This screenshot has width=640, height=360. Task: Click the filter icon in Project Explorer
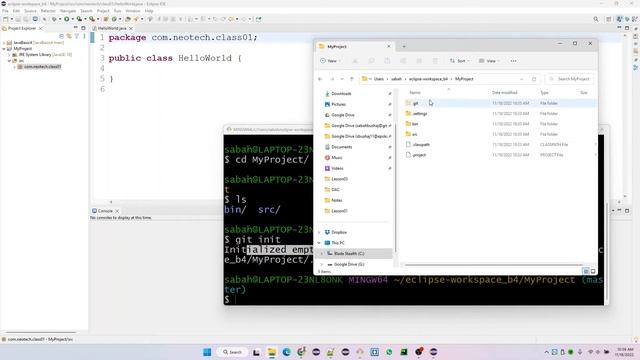click(x=76, y=36)
